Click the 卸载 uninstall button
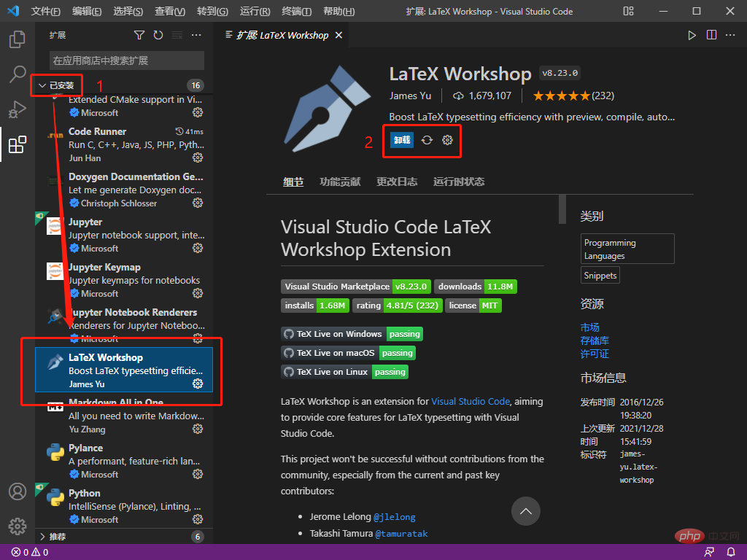 (x=402, y=140)
